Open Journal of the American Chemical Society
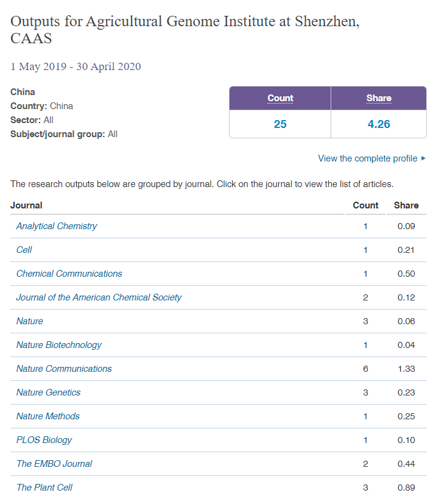 pos(99,297)
